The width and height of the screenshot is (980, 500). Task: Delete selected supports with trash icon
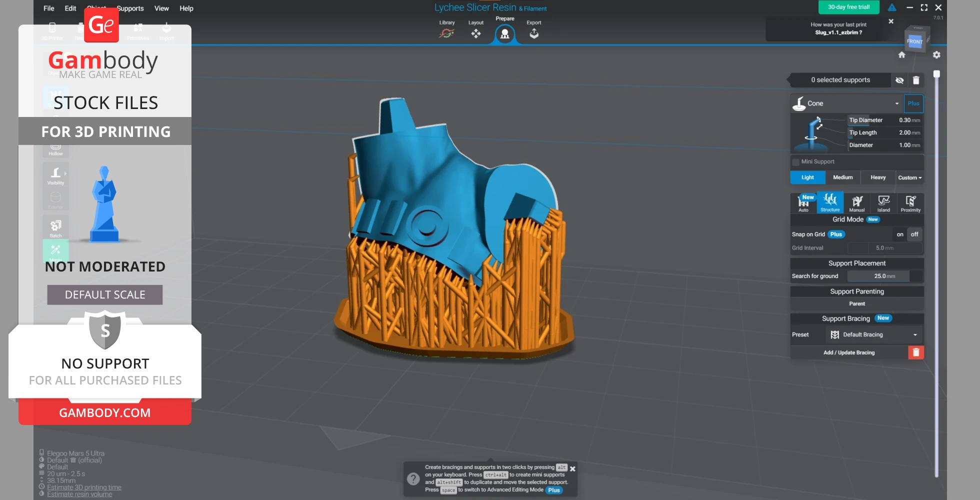(916, 80)
